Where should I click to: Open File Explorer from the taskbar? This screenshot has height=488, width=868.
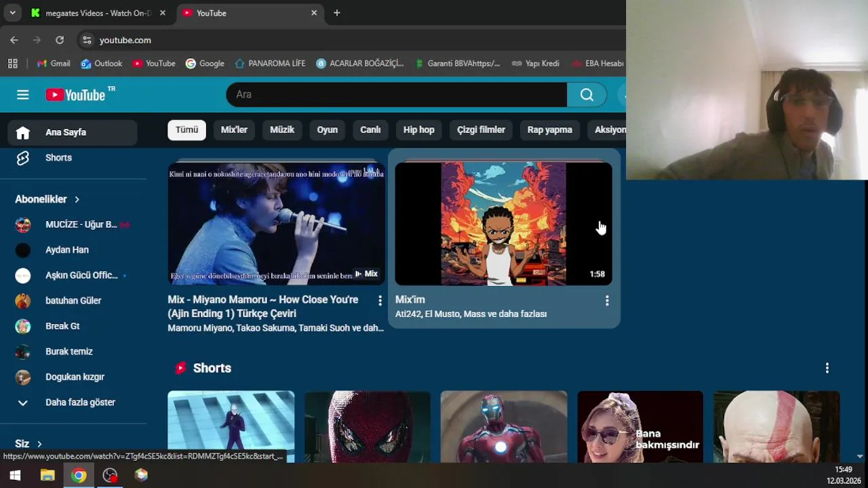click(47, 475)
